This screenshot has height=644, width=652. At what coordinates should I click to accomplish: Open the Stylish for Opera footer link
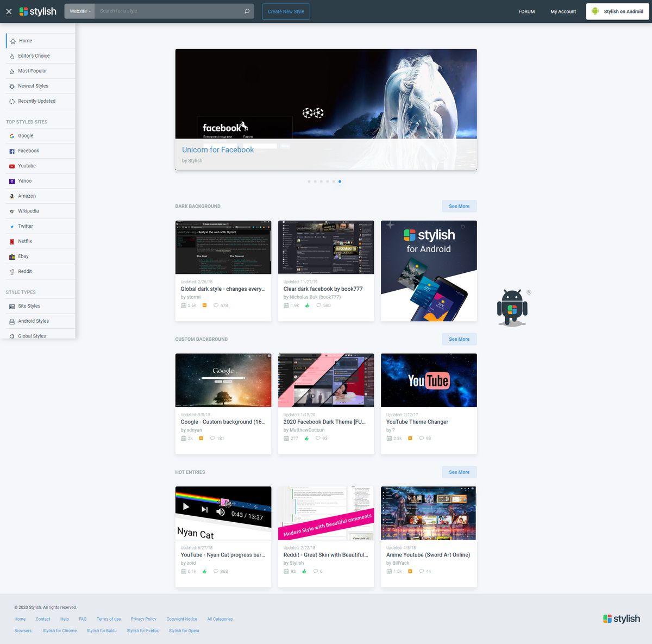coord(184,631)
